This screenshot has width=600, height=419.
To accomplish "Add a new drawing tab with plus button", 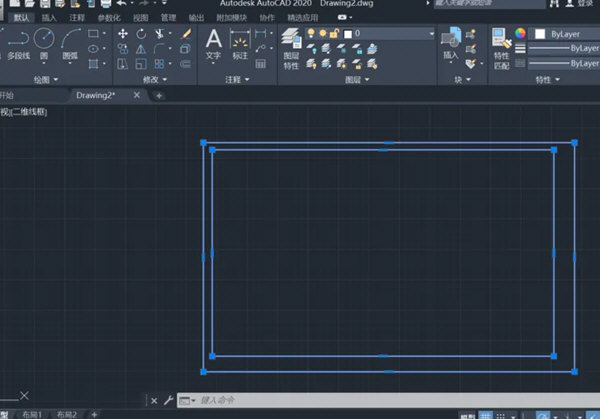I will [158, 95].
